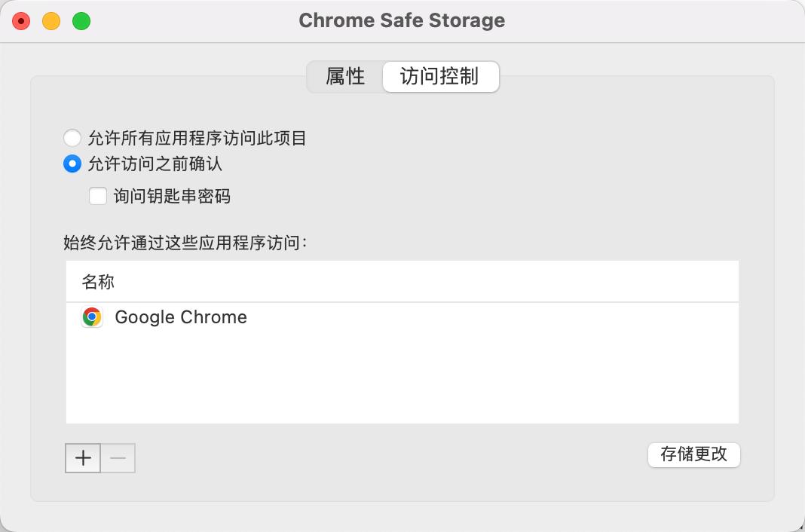Select the 访问控制 tab

pyautogui.click(x=440, y=76)
